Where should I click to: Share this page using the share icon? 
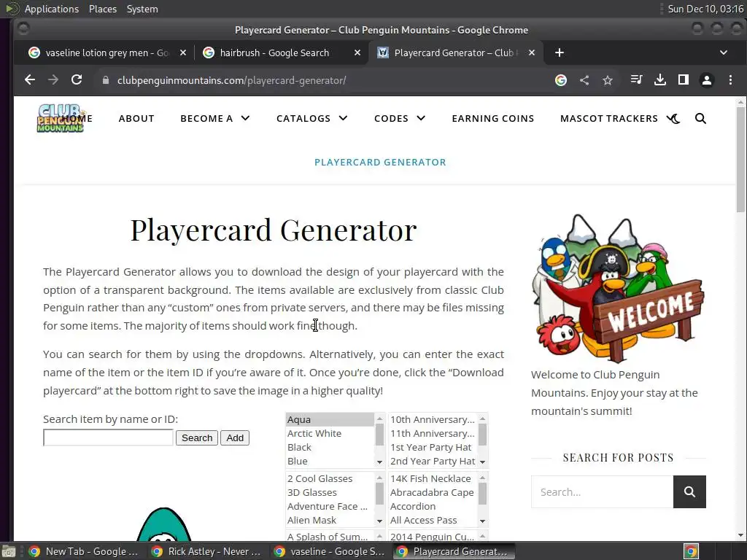tap(584, 80)
